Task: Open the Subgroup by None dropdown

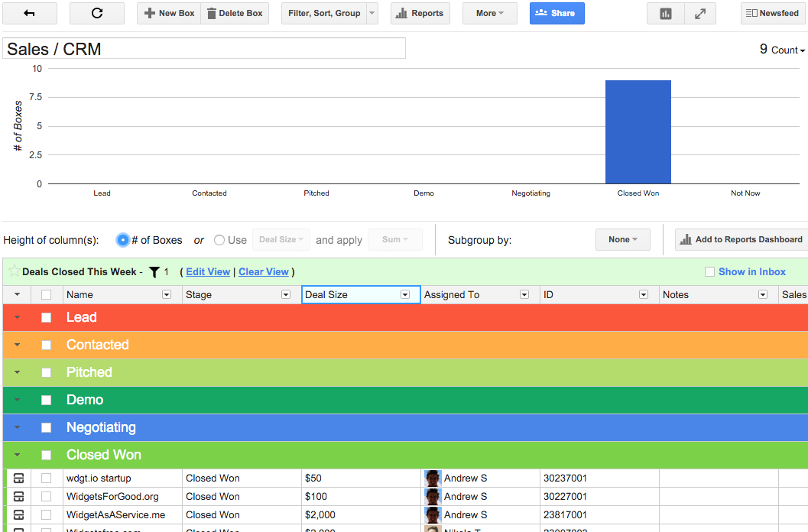Action: [622, 240]
